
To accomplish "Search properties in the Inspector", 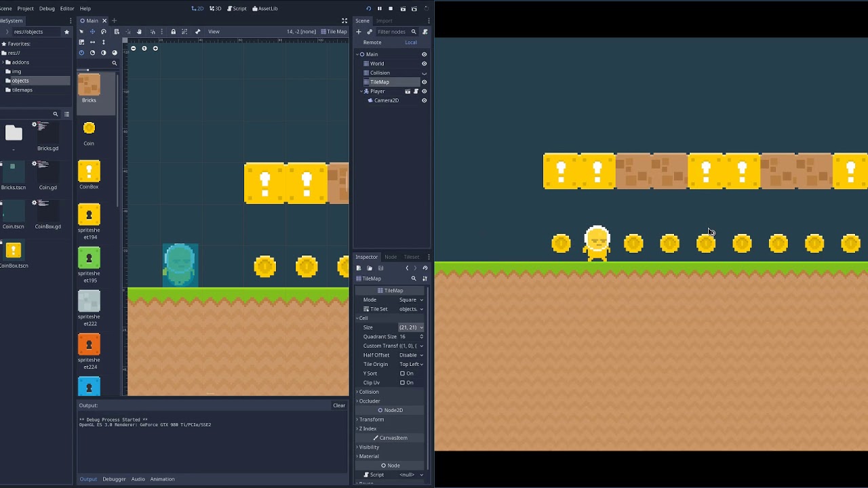I will pos(414,279).
